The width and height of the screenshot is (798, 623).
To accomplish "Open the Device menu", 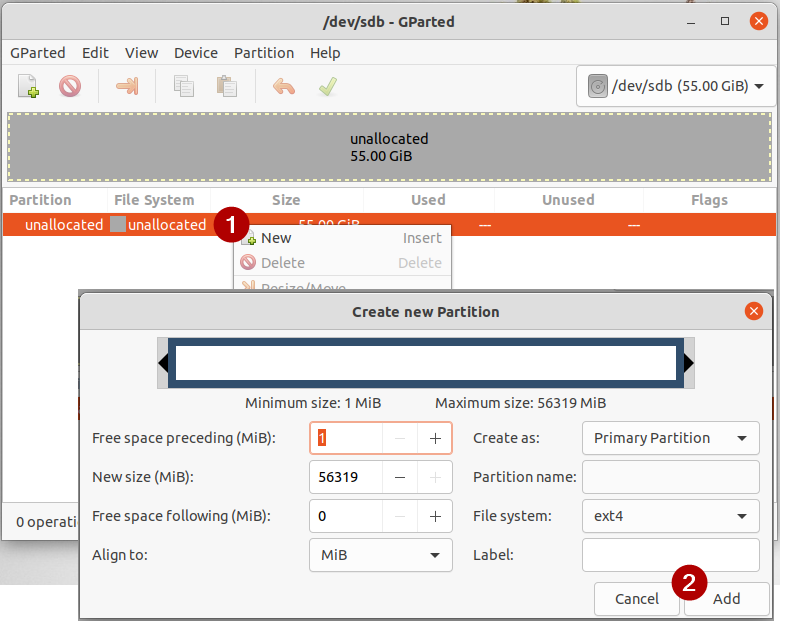I will click(x=196, y=53).
